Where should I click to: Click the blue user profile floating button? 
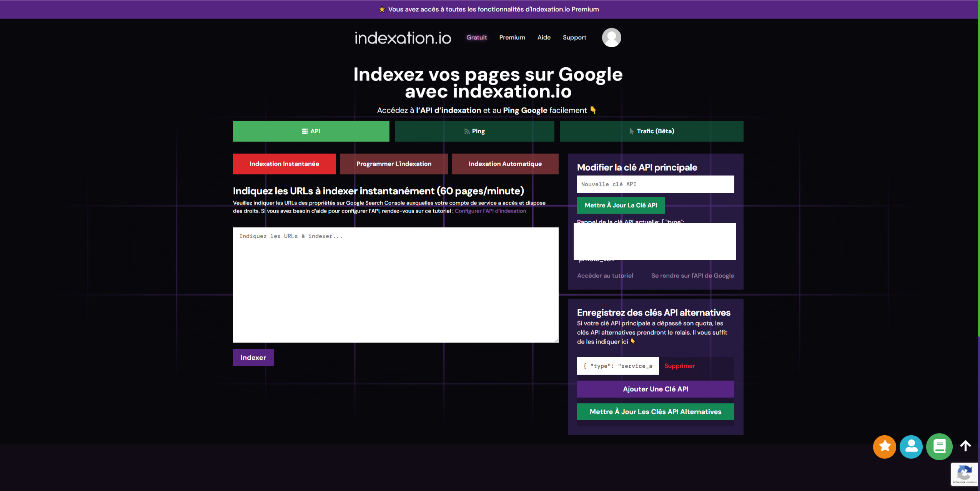pos(911,446)
